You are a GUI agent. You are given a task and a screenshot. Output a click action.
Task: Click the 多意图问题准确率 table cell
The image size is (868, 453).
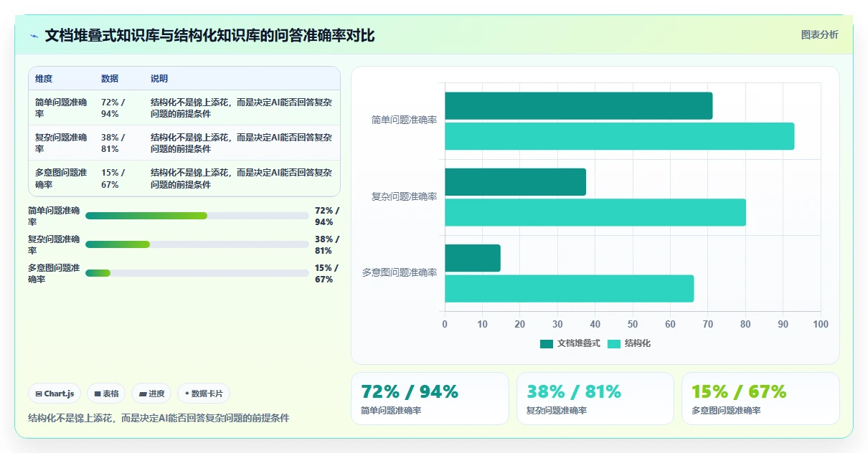pos(61,178)
